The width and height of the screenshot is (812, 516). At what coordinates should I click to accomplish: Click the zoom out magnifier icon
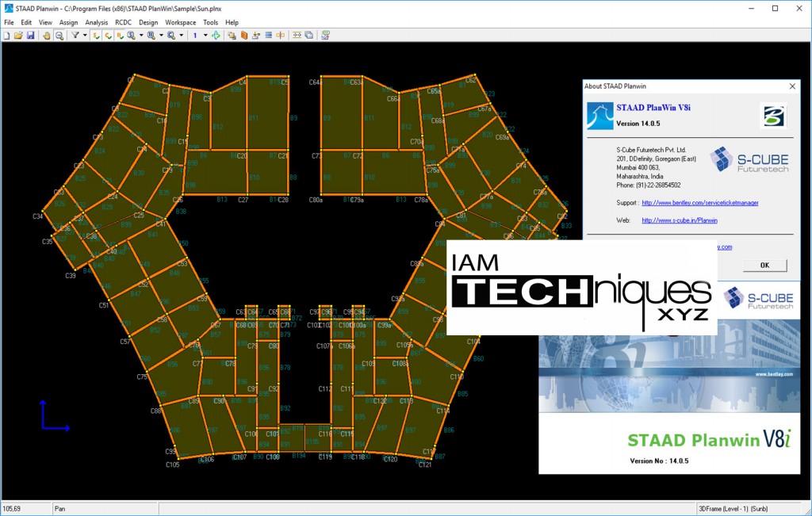(x=59, y=35)
